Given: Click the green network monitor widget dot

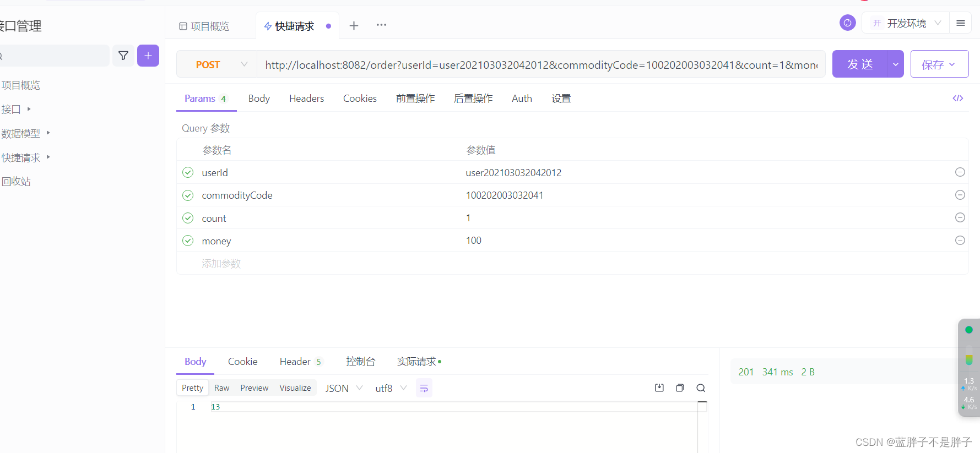Looking at the screenshot, I should pos(969,330).
